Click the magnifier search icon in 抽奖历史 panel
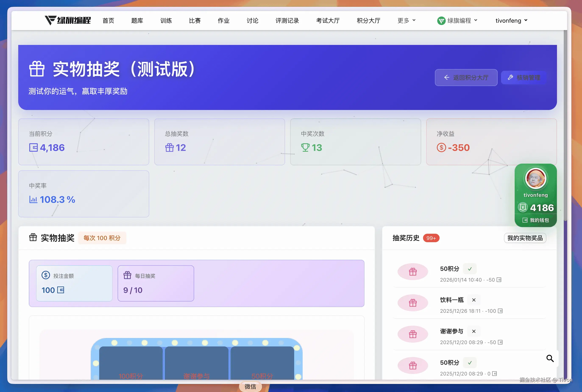The image size is (582, 392). [550, 358]
